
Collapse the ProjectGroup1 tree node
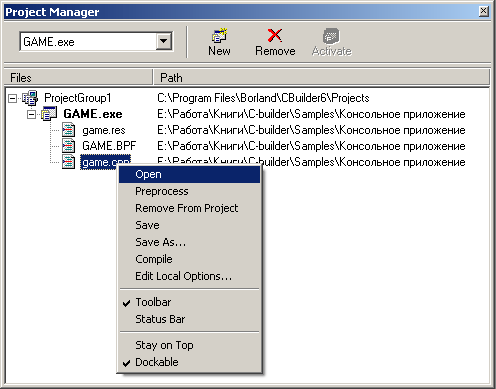[x=12, y=98]
